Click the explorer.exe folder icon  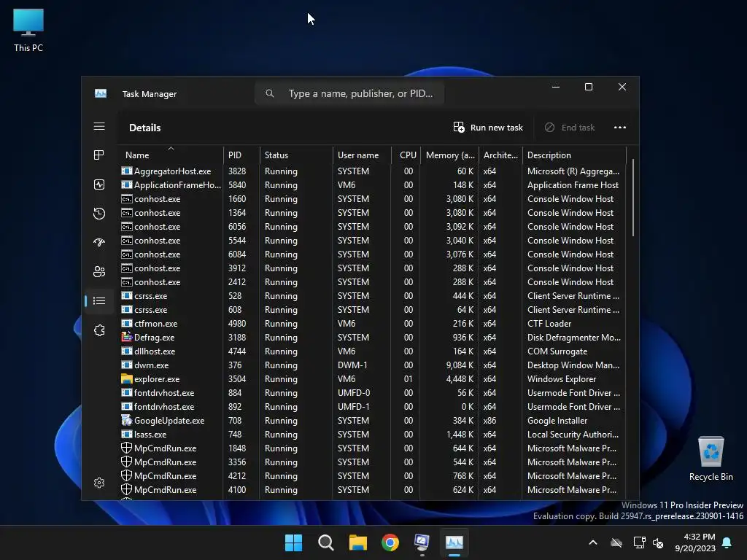click(x=126, y=379)
